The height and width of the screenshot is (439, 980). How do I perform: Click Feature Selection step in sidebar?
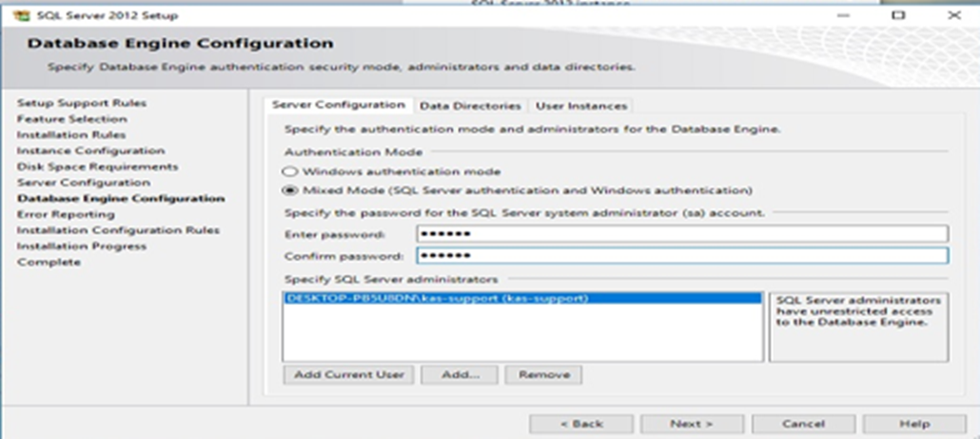72,119
